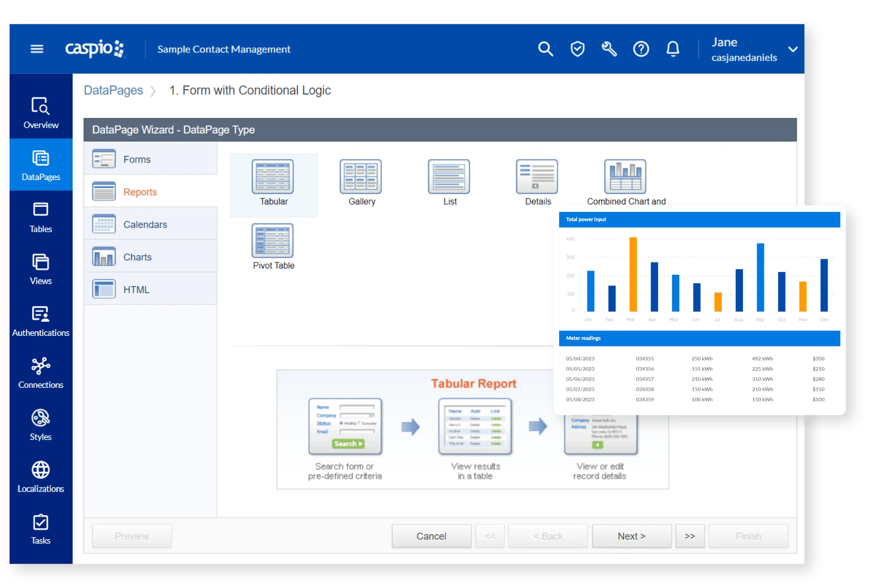This screenshot has width=873, height=588.
Task: Expand the Jane user account dropdown
Action: [x=793, y=49]
